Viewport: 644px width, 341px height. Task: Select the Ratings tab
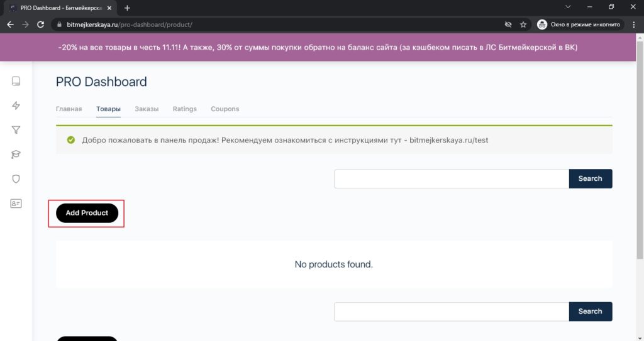[x=184, y=109]
